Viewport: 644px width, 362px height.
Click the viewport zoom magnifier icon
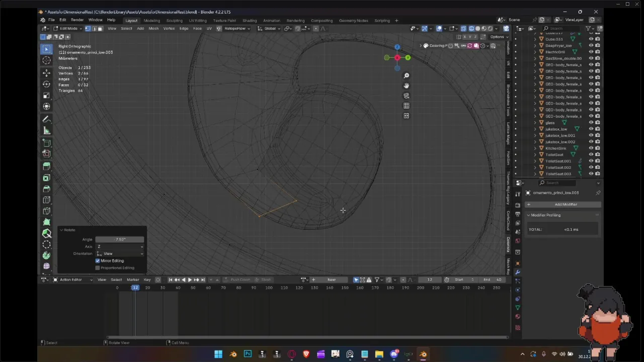[406, 75]
